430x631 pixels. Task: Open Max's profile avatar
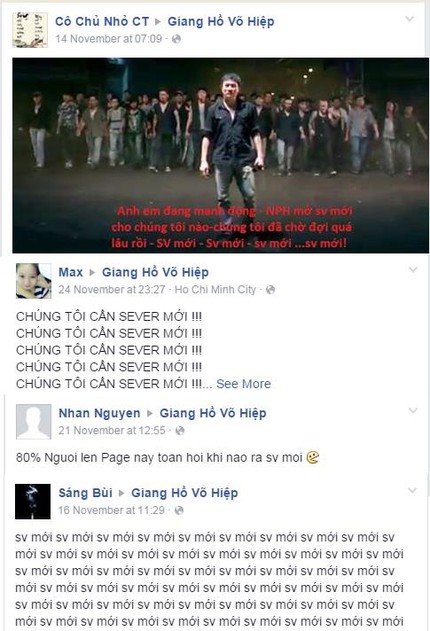click(33, 281)
